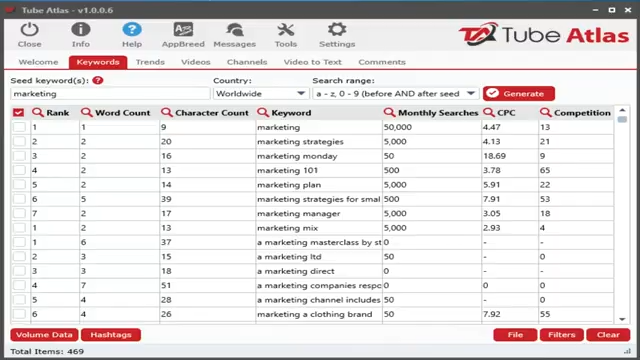Sort by the Monthly Searches column header

(432, 113)
